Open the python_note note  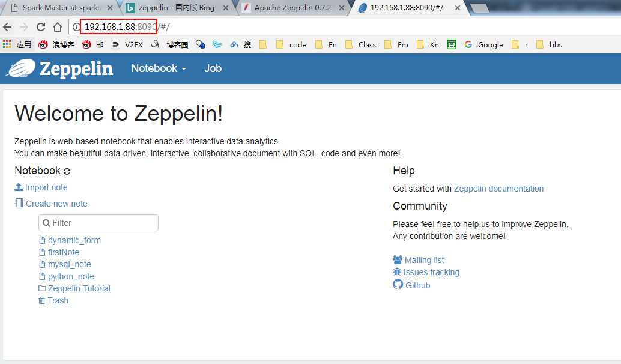pyautogui.click(x=67, y=276)
